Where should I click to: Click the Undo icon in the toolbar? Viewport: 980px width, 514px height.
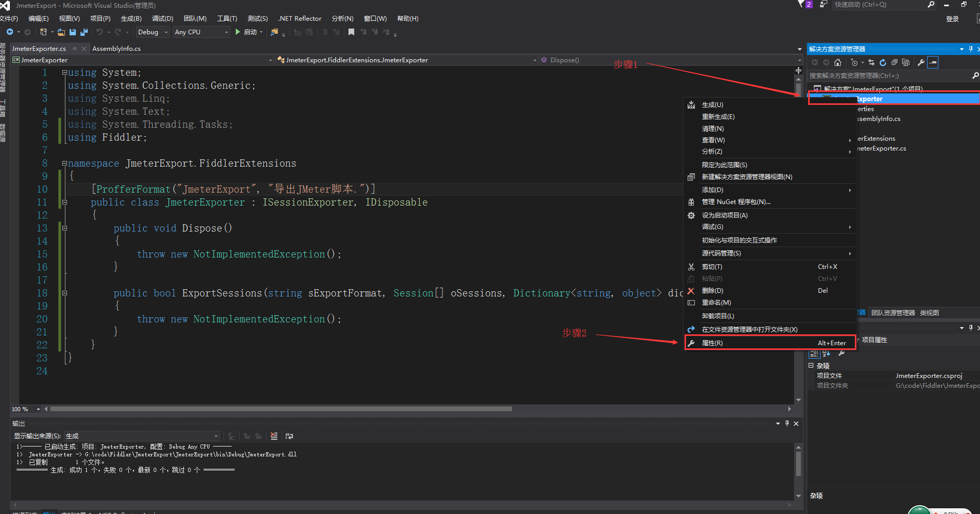pyautogui.click(x=100, y=32)
